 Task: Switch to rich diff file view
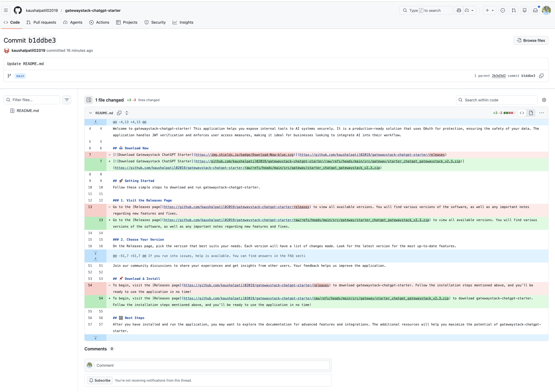point(531,113)
